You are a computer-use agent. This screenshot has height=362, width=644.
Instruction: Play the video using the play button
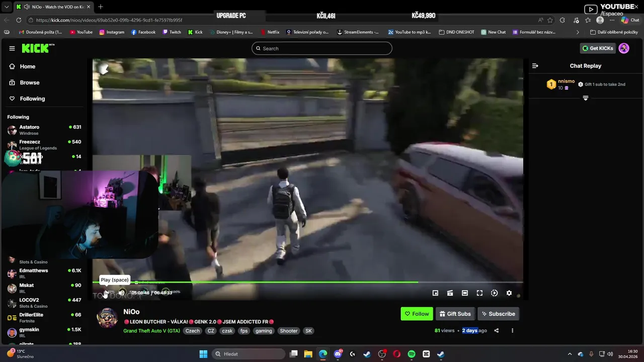point(106,293)
